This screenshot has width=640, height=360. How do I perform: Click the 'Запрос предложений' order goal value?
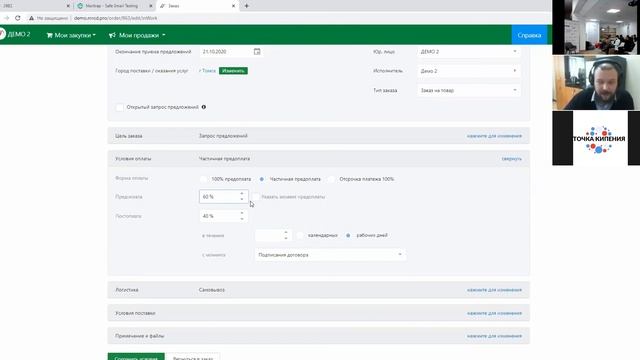(223, 136)
